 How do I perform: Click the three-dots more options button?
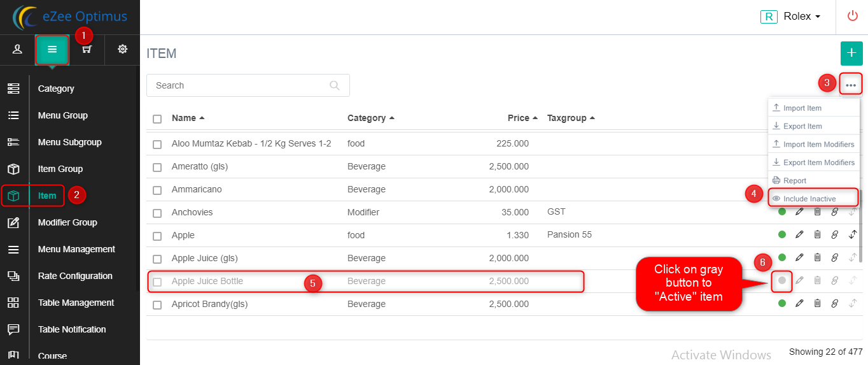click(x=851, y=84)
